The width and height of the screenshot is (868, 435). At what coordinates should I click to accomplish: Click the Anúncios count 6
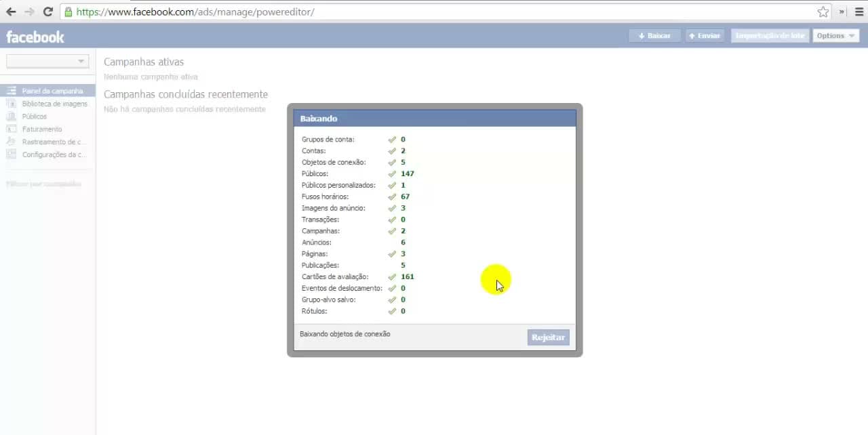(x=403, y=243)
